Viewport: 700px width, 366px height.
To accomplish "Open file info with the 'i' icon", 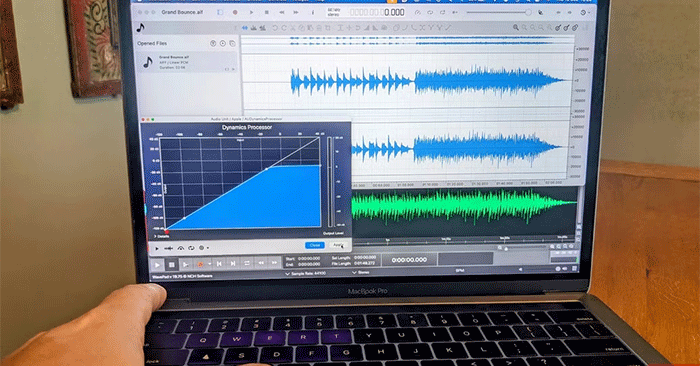I will click(312, 12).
